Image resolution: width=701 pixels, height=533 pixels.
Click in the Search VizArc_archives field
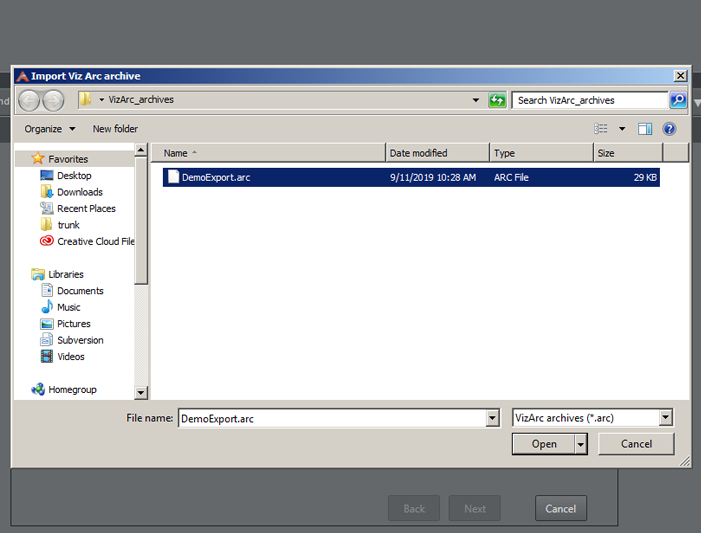[x=590, y=100]
